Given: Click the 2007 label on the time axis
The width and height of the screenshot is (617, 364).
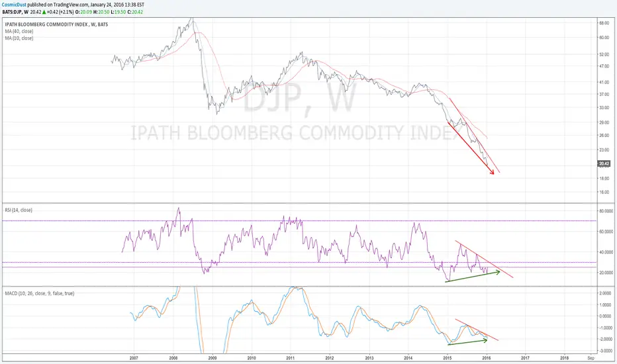Looking at the screenshot, I should [134, 358].
